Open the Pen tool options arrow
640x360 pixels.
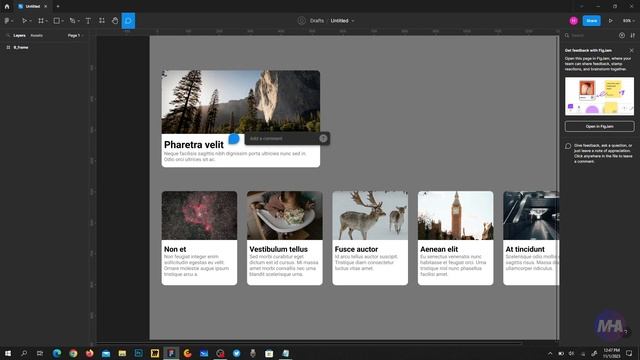coord(78,21)
